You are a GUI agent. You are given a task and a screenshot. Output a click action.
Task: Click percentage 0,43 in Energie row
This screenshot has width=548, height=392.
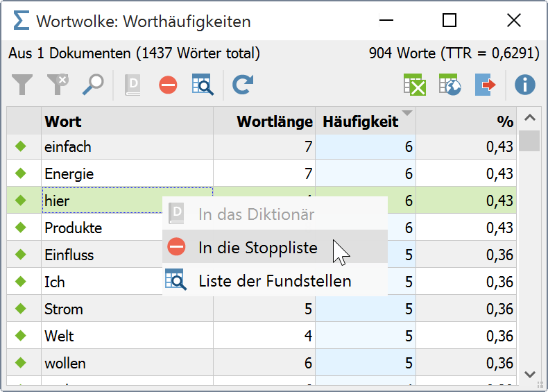coord(499,173)
